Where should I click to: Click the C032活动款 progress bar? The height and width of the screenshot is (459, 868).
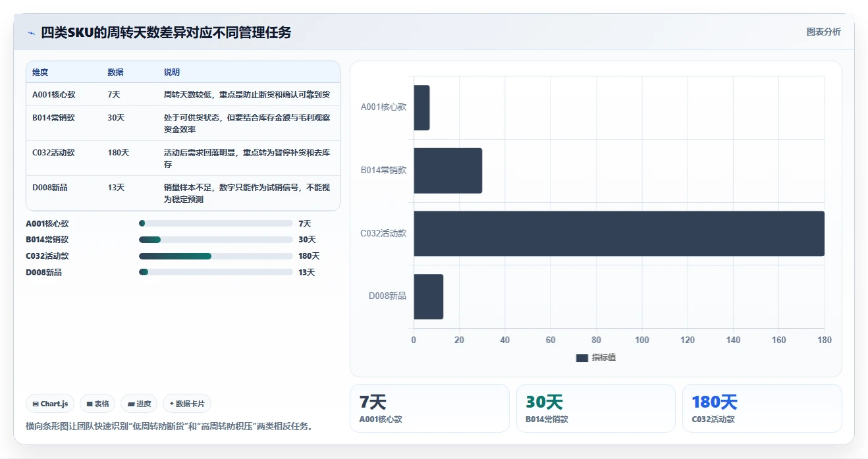pyautogui.click(x=216, y=256)
